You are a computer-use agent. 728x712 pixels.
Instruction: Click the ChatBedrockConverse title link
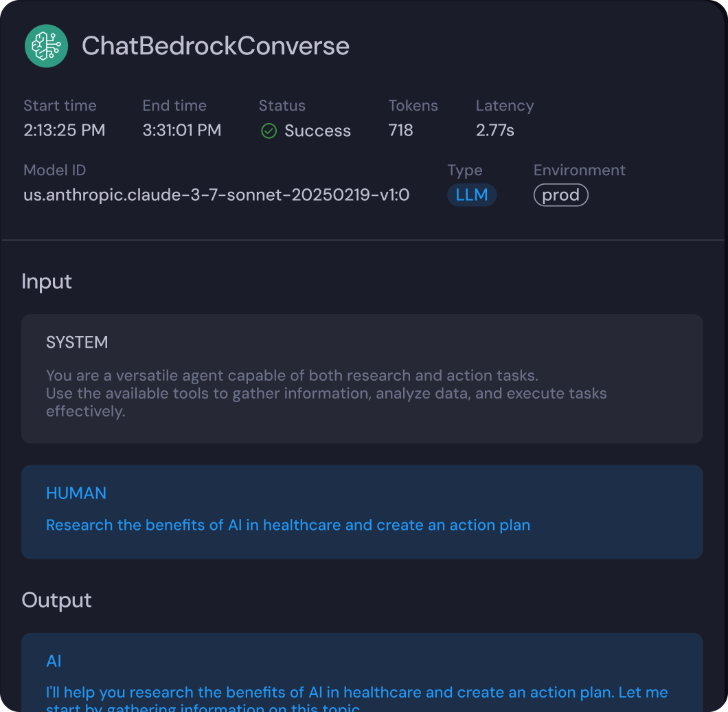coord(216,45)
